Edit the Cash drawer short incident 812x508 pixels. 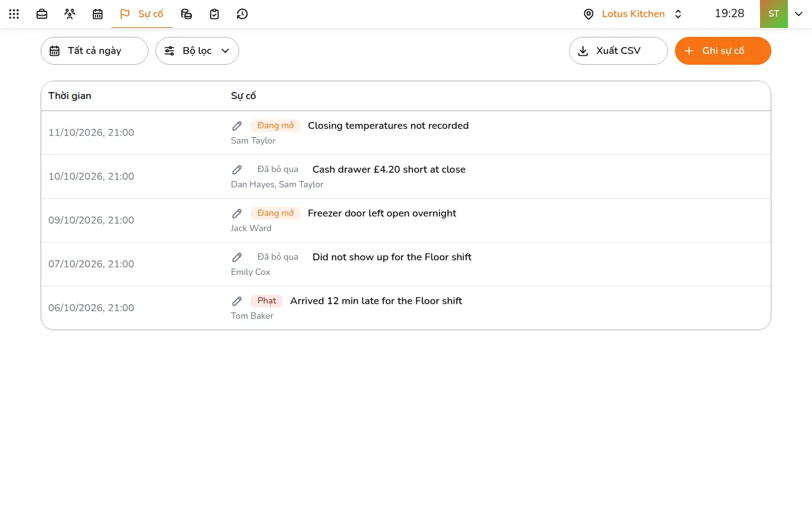[237, 170]
